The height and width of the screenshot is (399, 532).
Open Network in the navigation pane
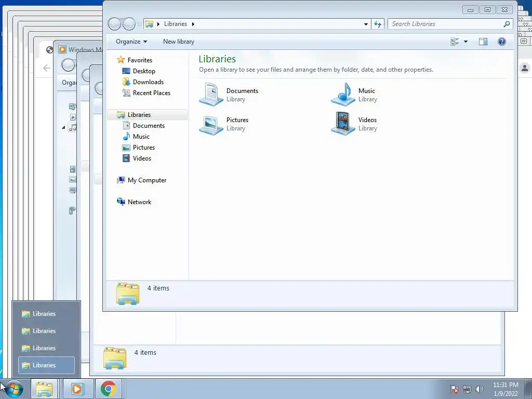tap(134, 202)
